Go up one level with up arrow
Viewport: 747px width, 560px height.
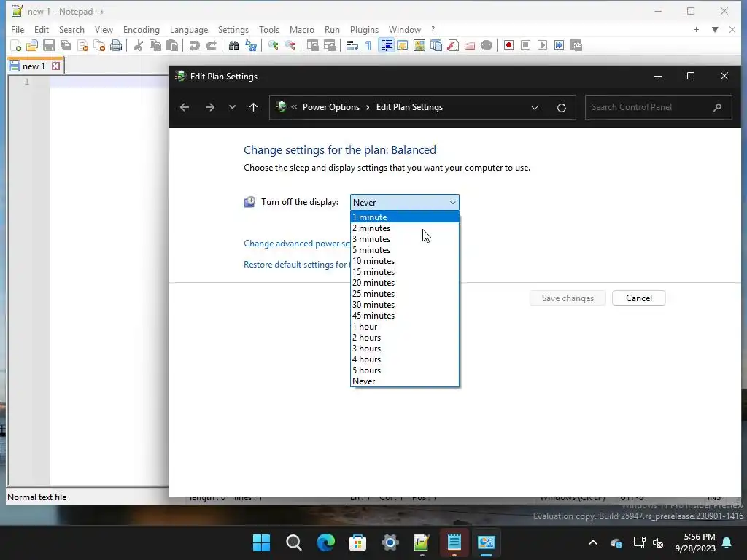[253, 107]
